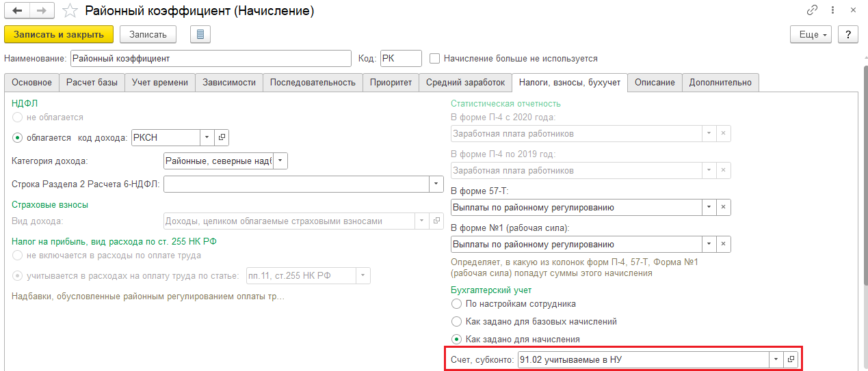Screen dimensions: 868x371
Task: Select Налоги, взносы, бухучет tab
Action: [x=570, y=82]
